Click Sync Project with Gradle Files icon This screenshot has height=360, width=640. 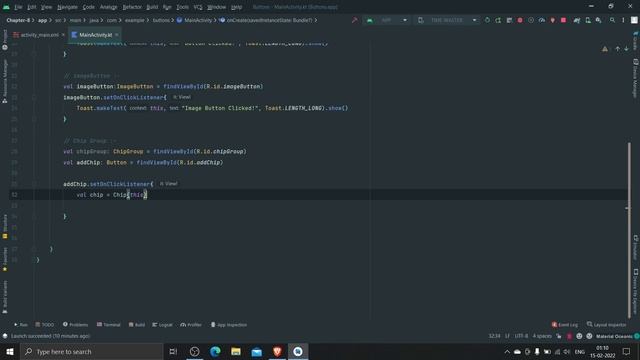(577, 20)
